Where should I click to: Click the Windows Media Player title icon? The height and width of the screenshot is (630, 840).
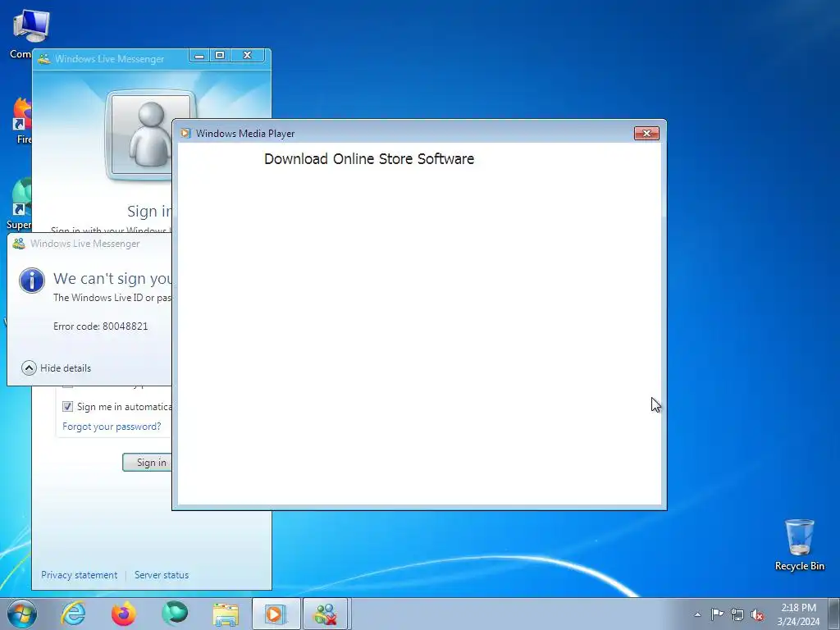point(185,134)
